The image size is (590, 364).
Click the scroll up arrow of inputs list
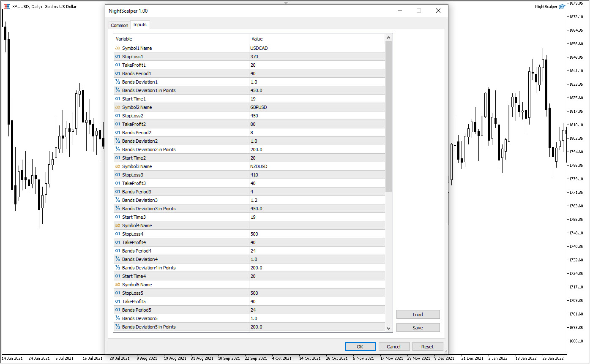coord(389,38)
